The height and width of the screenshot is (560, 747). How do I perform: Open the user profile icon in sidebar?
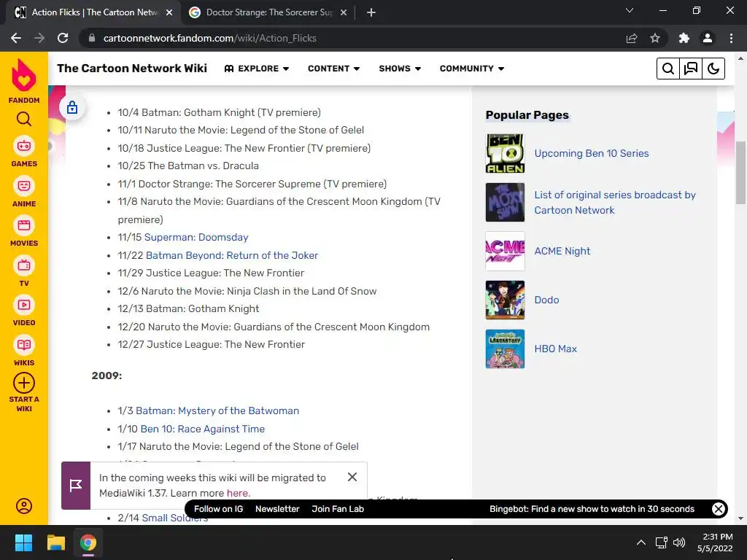pyautogui.click(x=24, y=506)
